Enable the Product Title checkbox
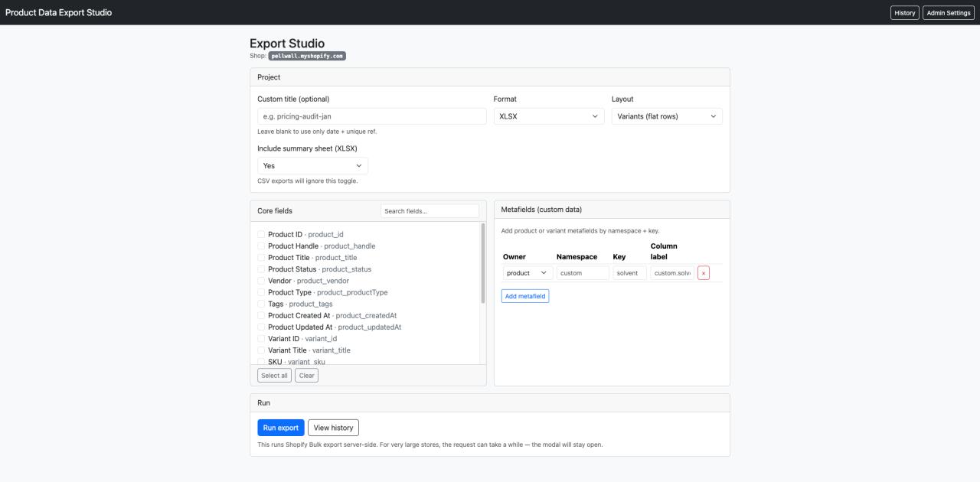This screenshot has height=482, width=980. pos(261,258)
